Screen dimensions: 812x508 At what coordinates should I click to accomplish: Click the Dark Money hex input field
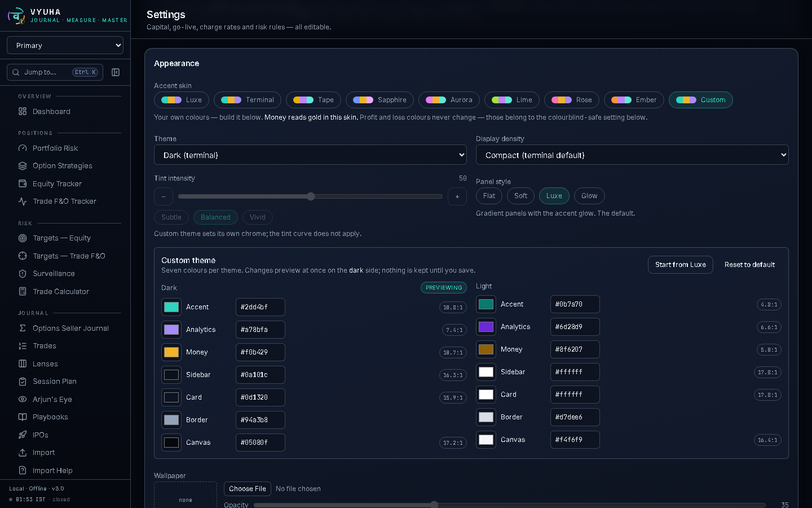point(261,352)
